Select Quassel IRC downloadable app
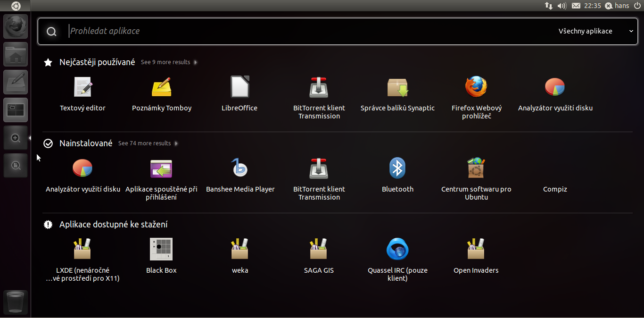644x318 pixels. tap(397, 250)
